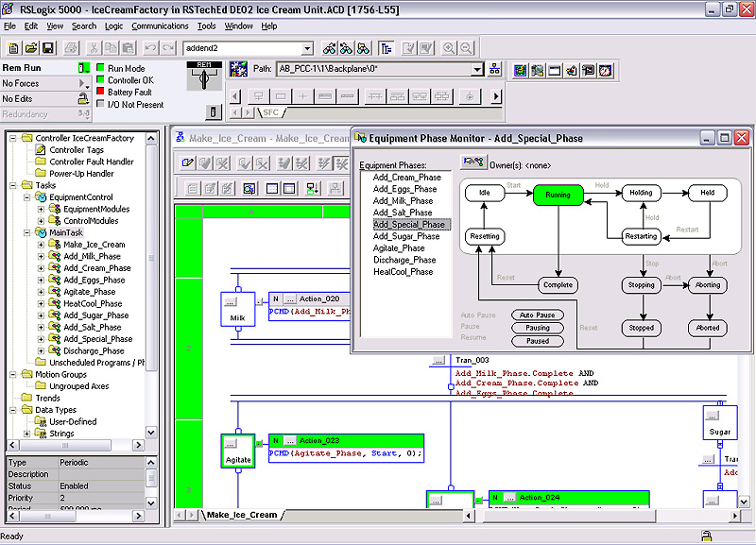The image size is (756, 545).
Task: Click the Run Mode indicator box
Action: [101, 67]
